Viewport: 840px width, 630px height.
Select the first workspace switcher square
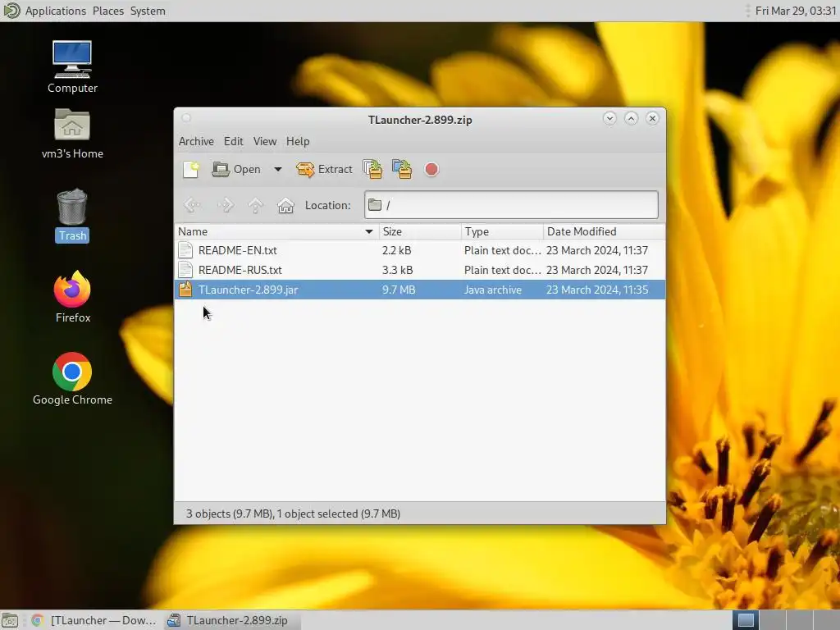coord(746,620)
